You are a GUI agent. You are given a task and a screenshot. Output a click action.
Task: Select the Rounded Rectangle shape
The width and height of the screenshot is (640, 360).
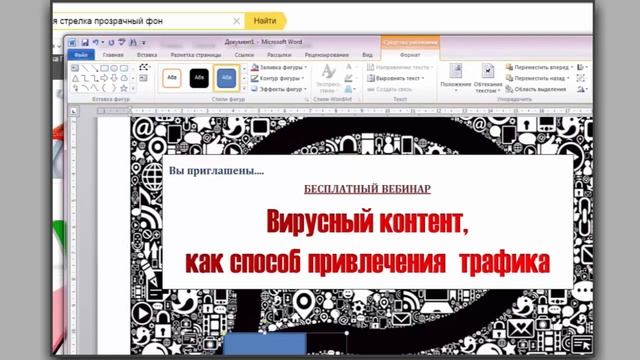(124, 68)
